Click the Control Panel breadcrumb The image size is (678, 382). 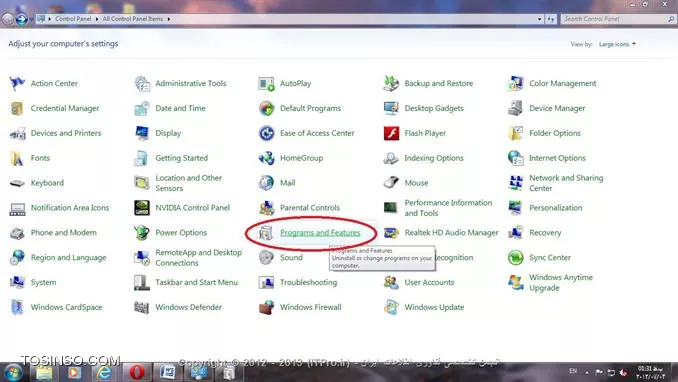(73, 19)
